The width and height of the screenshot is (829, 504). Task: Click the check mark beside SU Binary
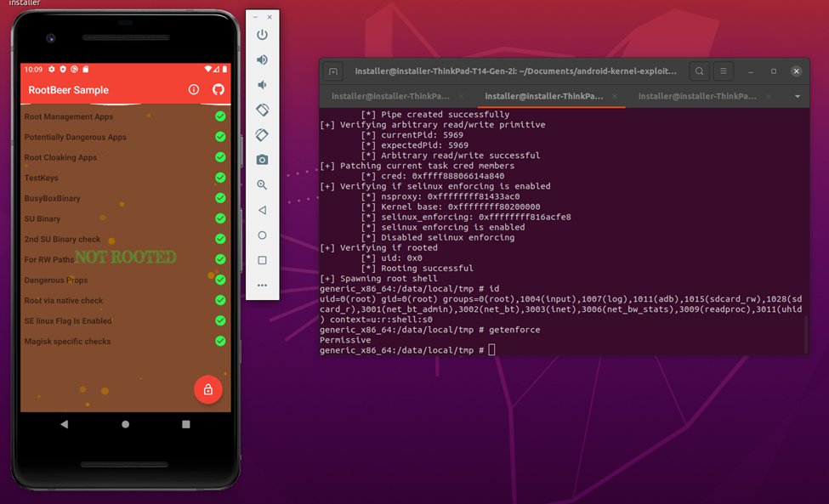tap(220, 218)
